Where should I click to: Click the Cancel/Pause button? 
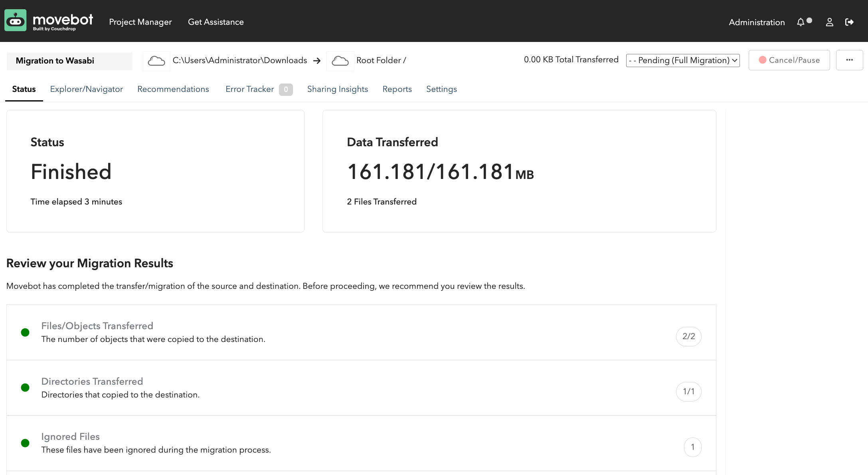789,60
